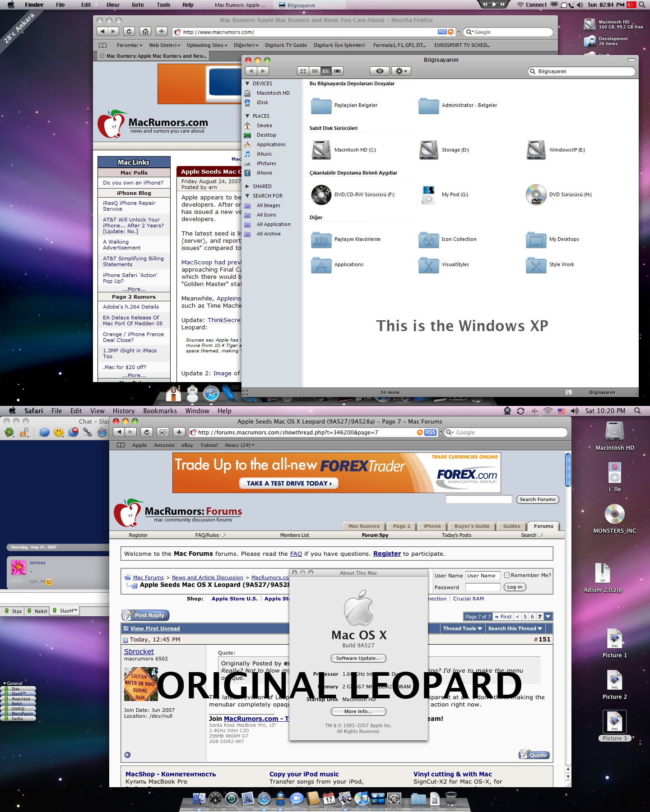Click the eye Quick Look button in Bilgisayarım
The image size is (650, 812).
click(380, 71)
